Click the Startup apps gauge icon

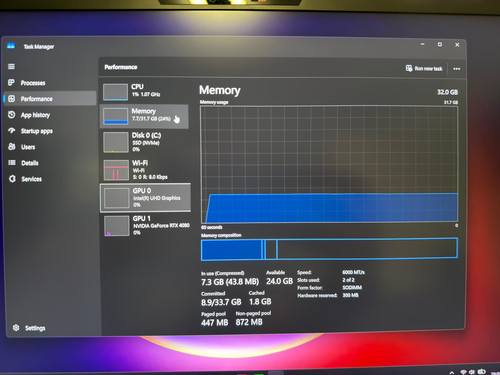click(x=12, y=131)
